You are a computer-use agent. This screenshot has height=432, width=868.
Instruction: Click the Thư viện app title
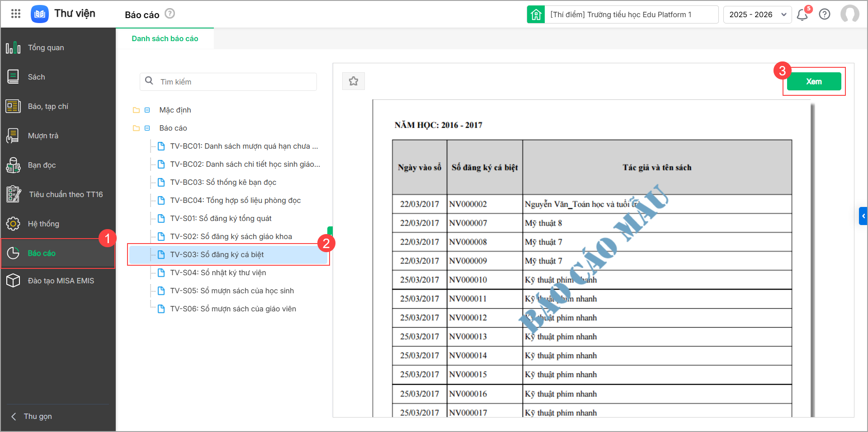click(75, 14)
